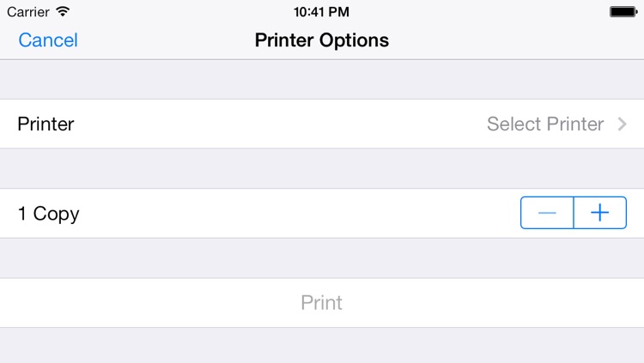The height and width of the screenshot is (363, 644).
Task: Decrease copies with the minus button
Action: pyautogui.click(x=547, y=213)
